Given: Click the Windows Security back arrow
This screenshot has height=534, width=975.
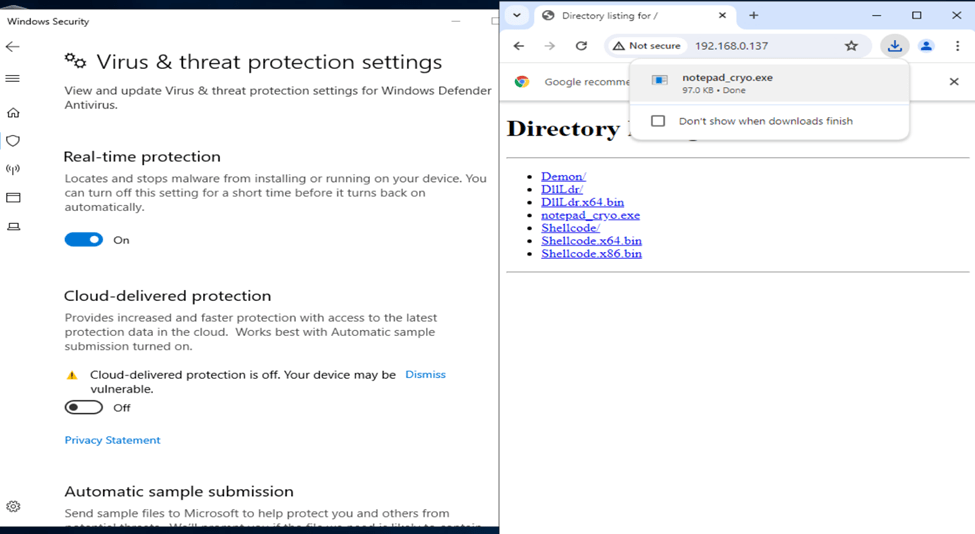Looking at the screenshot, I should point(13,47).
